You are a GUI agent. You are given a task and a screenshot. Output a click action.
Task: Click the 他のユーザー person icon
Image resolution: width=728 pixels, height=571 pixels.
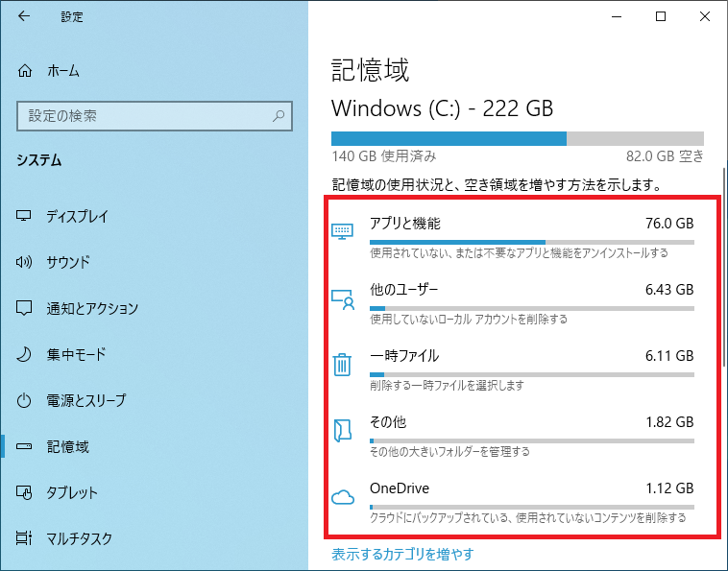[343, 299]
